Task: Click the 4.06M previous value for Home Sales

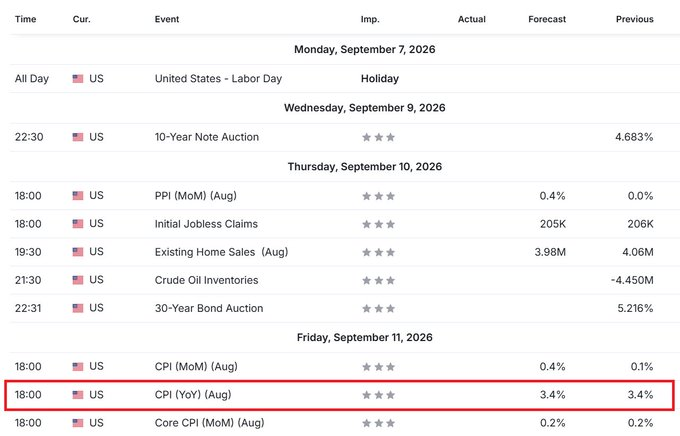Action: tap(638, 252)
